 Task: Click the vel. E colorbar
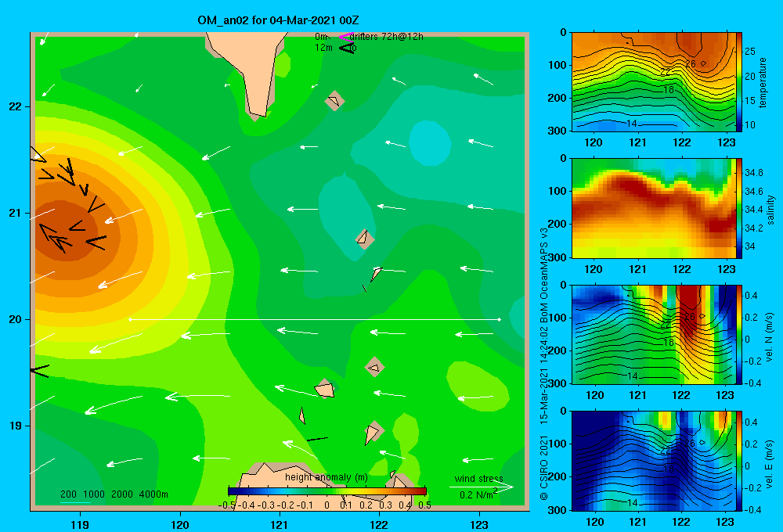coord(739,461)
